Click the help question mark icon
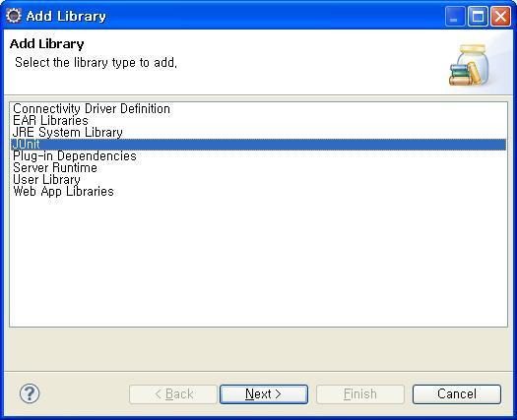Screen dimensions: 517x420 [30, 393]
